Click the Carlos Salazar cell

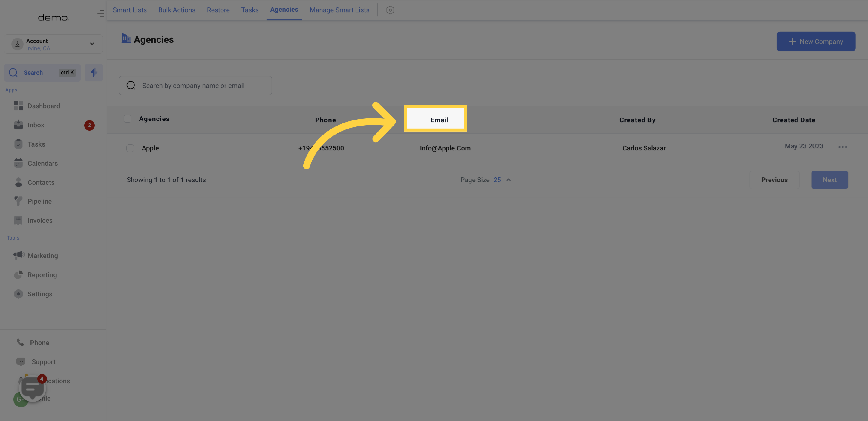(644, 148)
